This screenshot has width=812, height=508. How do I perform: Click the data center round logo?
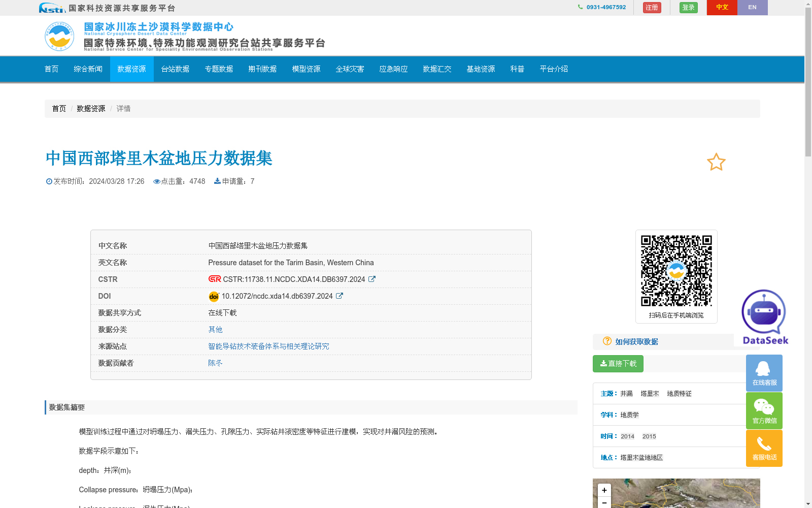(59, 36)
